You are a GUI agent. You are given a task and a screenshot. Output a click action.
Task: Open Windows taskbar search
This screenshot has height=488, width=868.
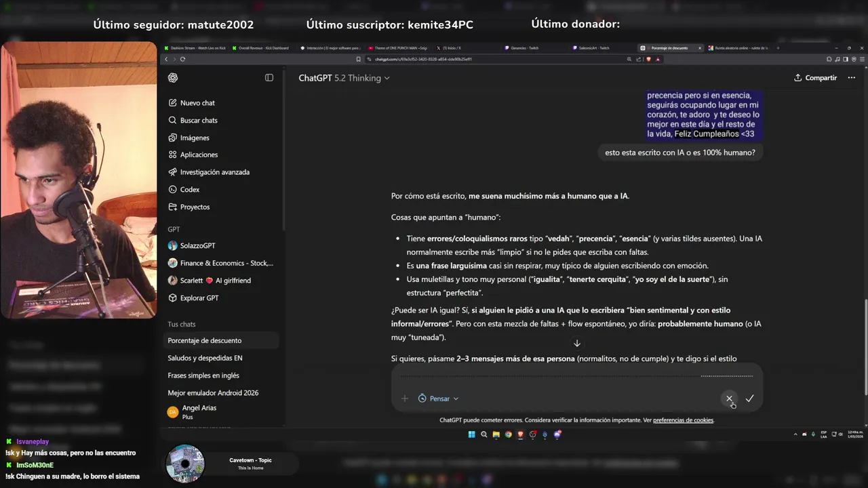pyautogui.click(x=484, y=434)
